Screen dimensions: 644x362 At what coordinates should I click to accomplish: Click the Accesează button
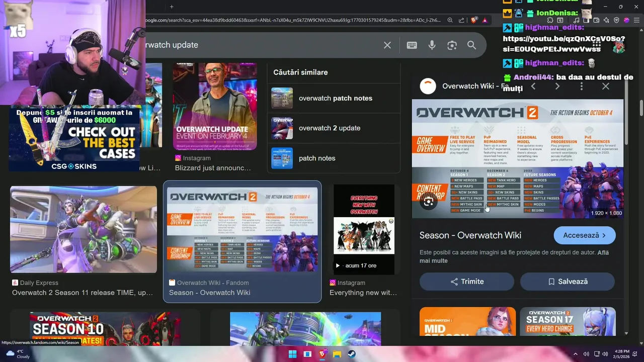tap(585, 235)
